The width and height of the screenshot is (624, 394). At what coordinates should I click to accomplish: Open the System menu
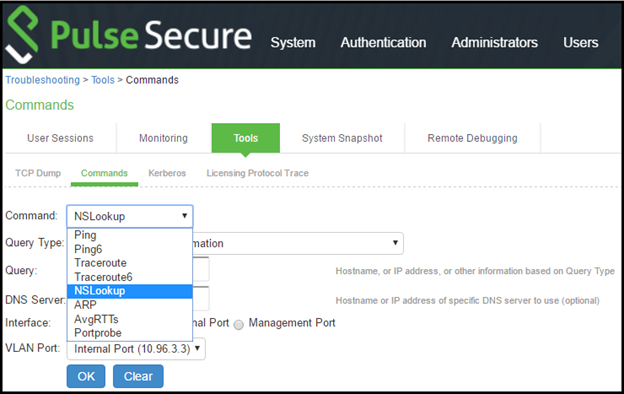[293, 43]
